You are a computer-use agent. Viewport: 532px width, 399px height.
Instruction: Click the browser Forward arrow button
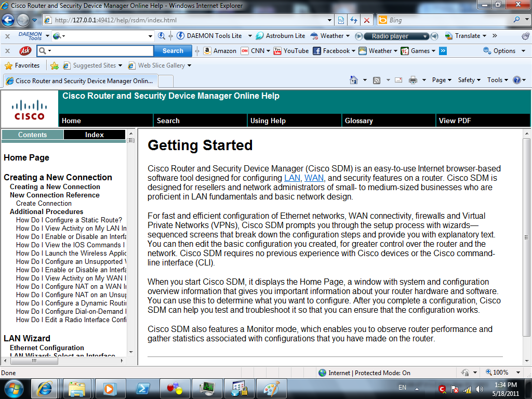[x=23, y=20]
